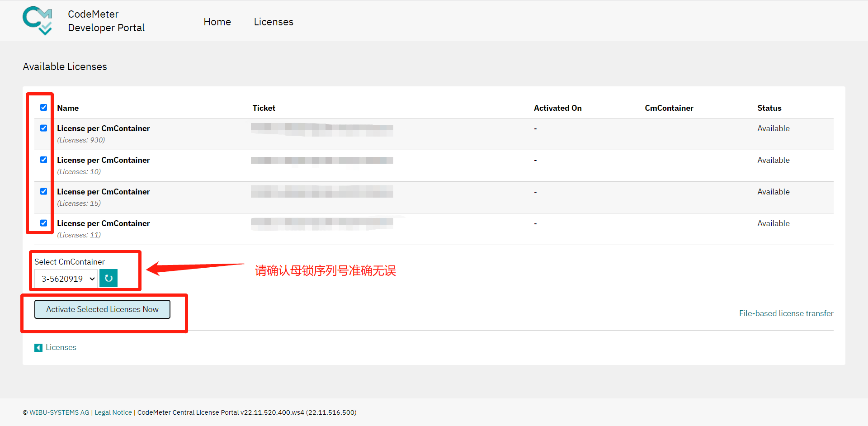Refresh the CmContainer list
868x426 pixels.
click(x=108, y=278)
